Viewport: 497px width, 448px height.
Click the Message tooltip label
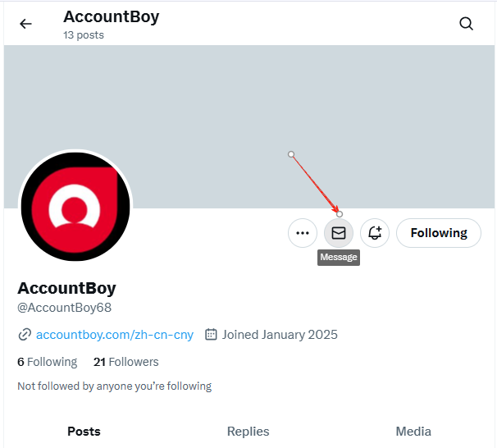click(x=339, y=257)
